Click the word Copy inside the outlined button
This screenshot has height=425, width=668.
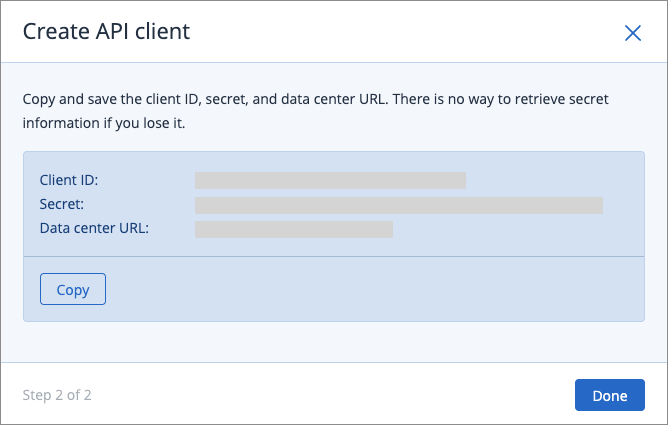pyautogui.click(x=73, y=290)
